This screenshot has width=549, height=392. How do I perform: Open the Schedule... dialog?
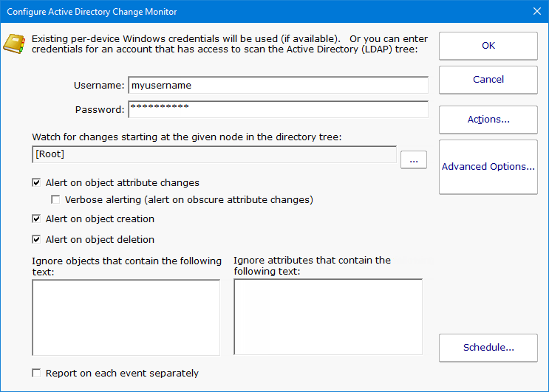pyautogui.click(x=488, y=348)
